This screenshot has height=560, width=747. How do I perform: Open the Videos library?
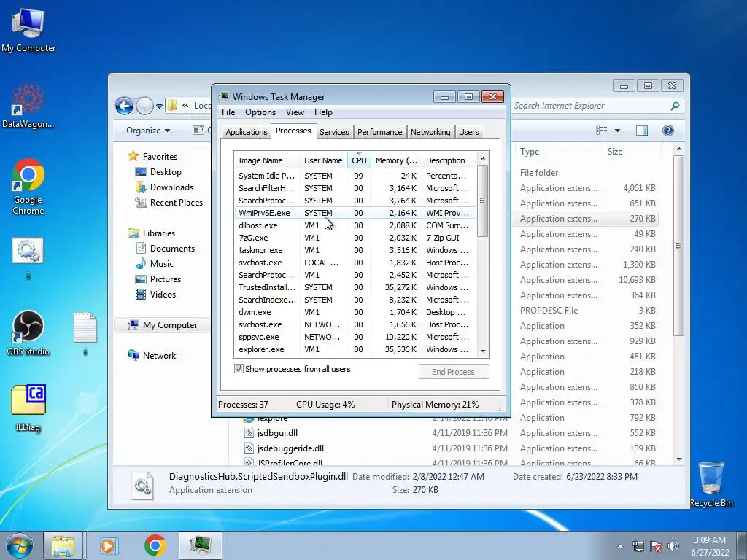coord(156,295)
